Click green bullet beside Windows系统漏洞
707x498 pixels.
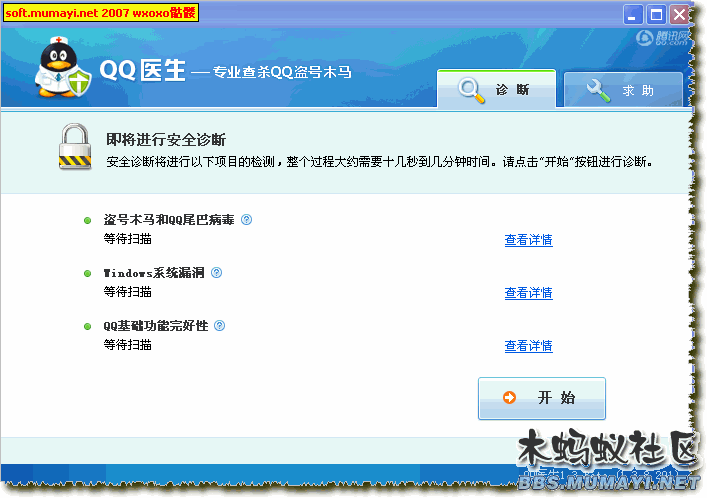coord(87,273)
